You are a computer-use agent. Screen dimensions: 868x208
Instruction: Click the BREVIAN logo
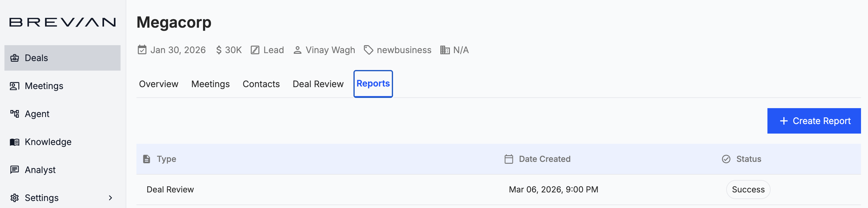pos(62,22)
